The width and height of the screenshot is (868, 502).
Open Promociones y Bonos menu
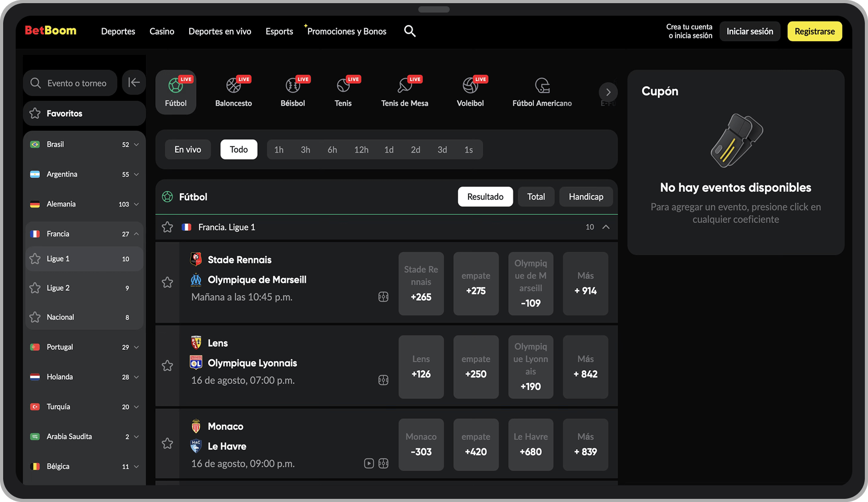tap(347, 31)
